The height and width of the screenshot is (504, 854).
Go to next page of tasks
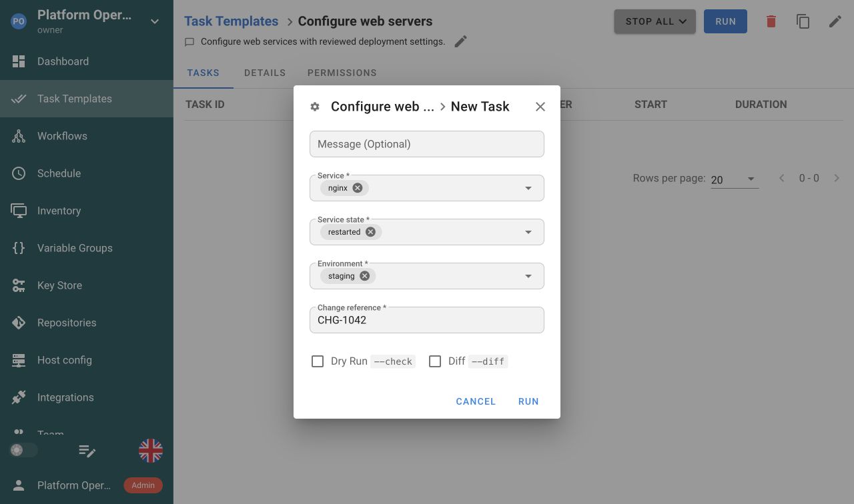[x=837, y=178]
